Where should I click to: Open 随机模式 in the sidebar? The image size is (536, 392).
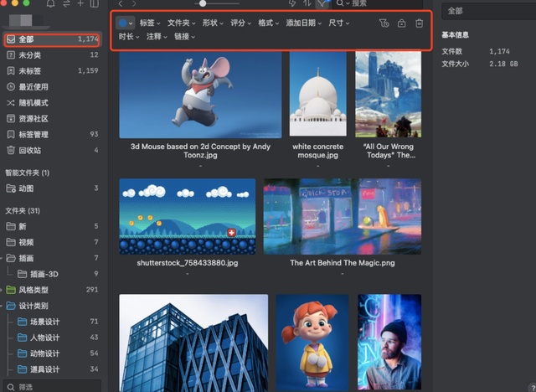click(x=52, y=102)
